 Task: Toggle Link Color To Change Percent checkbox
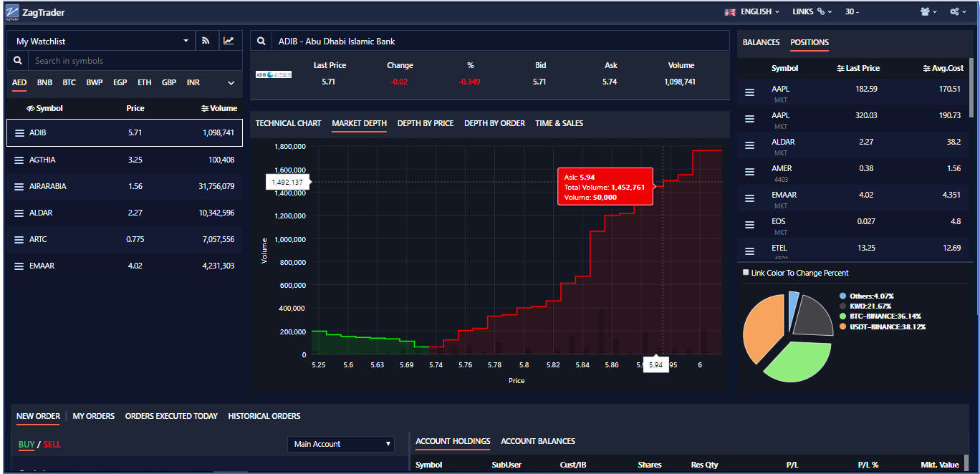point(746,273)
